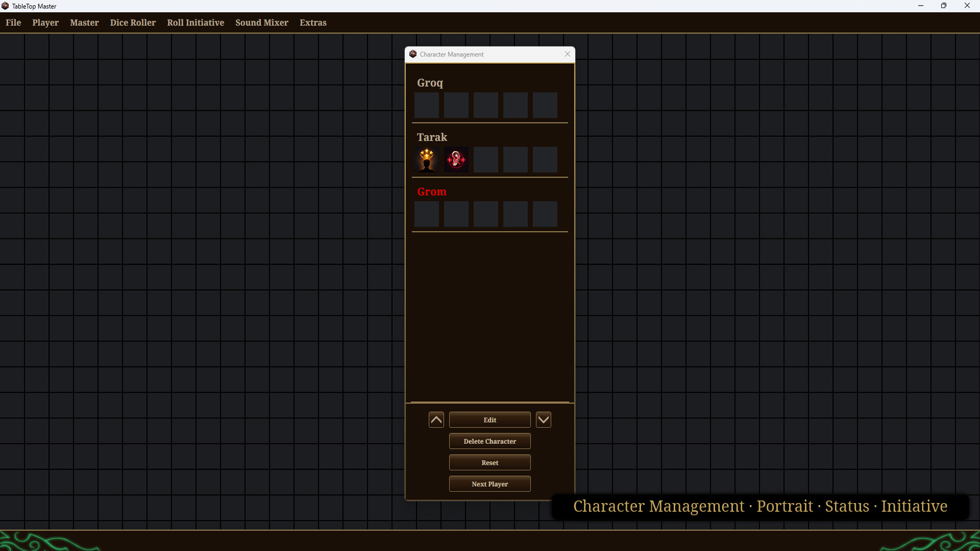Click Groq's middle status slot
The height and width of the screenshot is (551, 980).
486,105
